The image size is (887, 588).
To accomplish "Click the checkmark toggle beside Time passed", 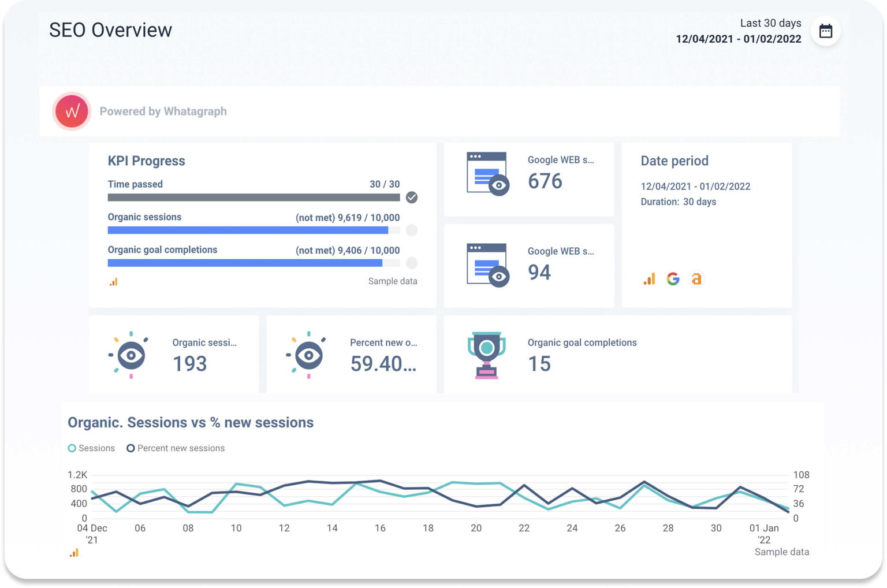I will pyautogui.click(x=411, y=198).
